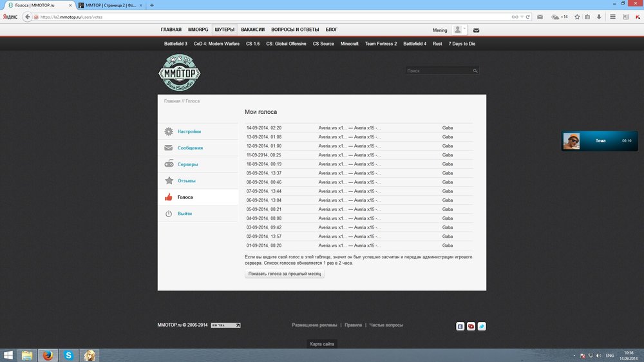Screen dimensions: 644x362
Task: Open the Firefox downloads arrow icon
Action: (598, 17)
